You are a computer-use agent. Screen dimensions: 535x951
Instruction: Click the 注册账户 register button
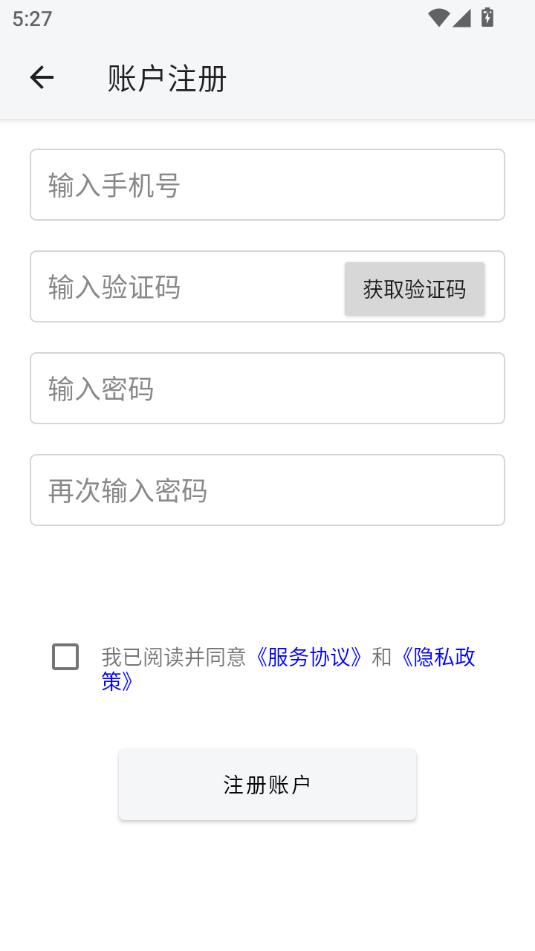pos(268,785)
